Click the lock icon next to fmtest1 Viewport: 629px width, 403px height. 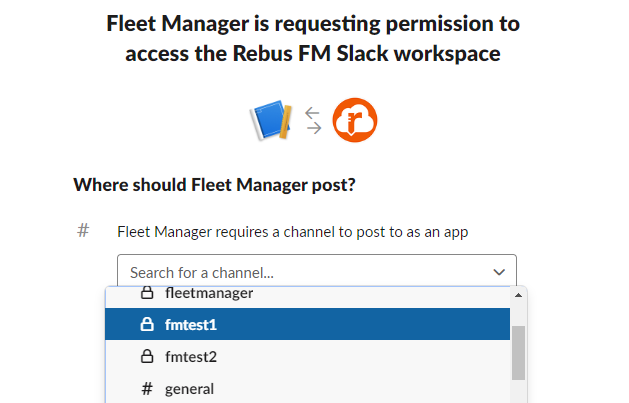(146, 324)
